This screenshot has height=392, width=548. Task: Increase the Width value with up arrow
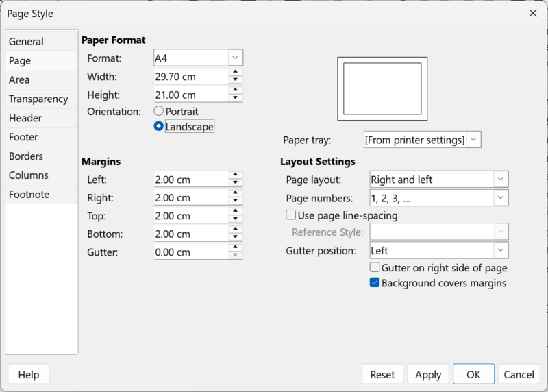[235, 71]
